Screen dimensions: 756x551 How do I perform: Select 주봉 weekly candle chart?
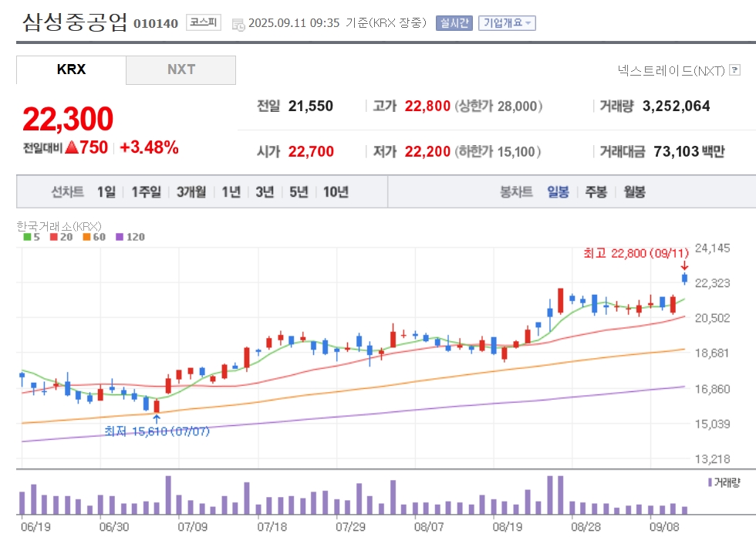tap(596, 192)
